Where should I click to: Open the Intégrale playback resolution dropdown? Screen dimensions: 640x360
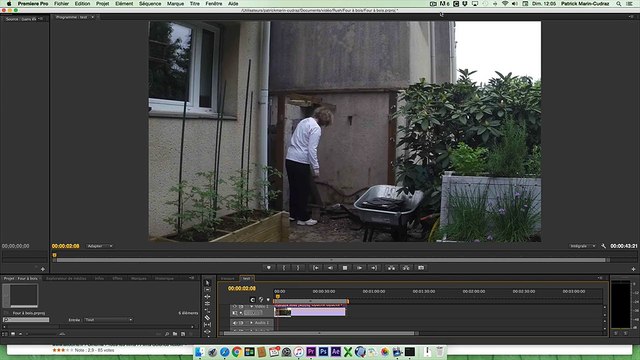point(582,246)
